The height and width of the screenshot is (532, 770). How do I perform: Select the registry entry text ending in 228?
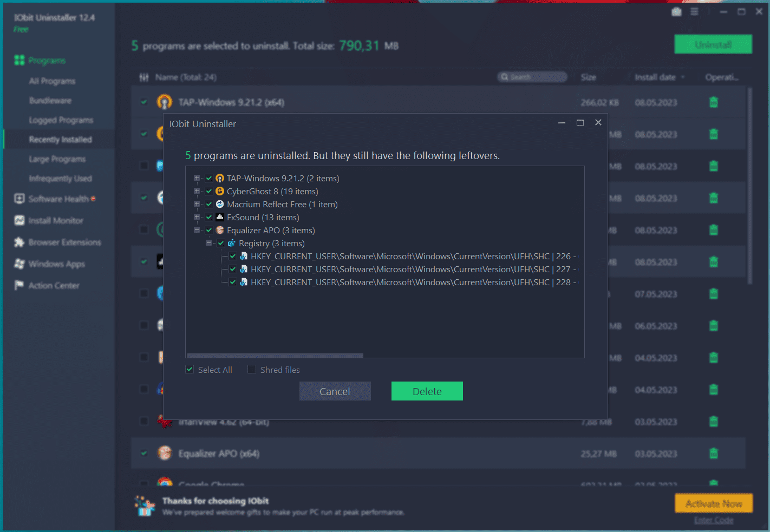click(413, 282)
